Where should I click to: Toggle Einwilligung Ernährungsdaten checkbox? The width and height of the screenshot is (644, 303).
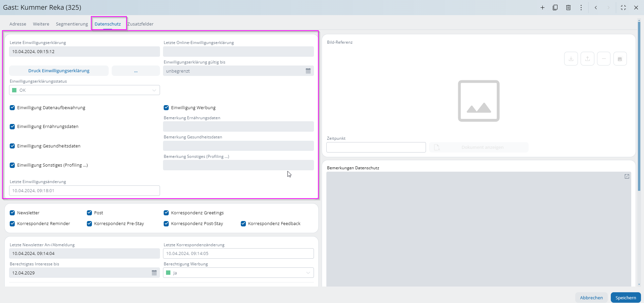click(x=12, y=127)
